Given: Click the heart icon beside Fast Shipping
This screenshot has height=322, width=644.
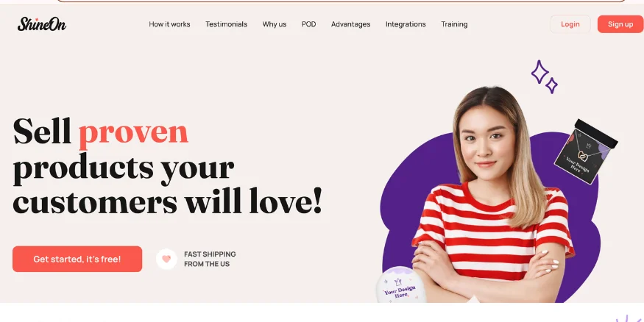Looking at the screenshot, I should 166,259.
